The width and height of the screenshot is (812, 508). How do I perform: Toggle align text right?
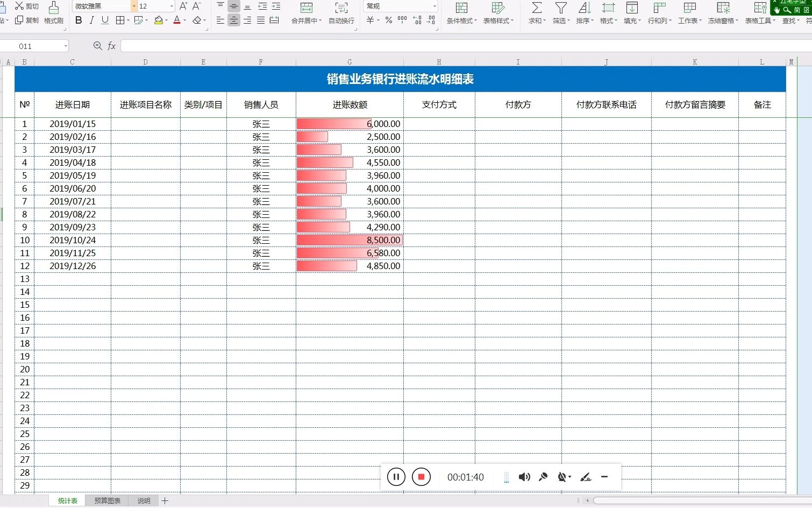(247, 20)
